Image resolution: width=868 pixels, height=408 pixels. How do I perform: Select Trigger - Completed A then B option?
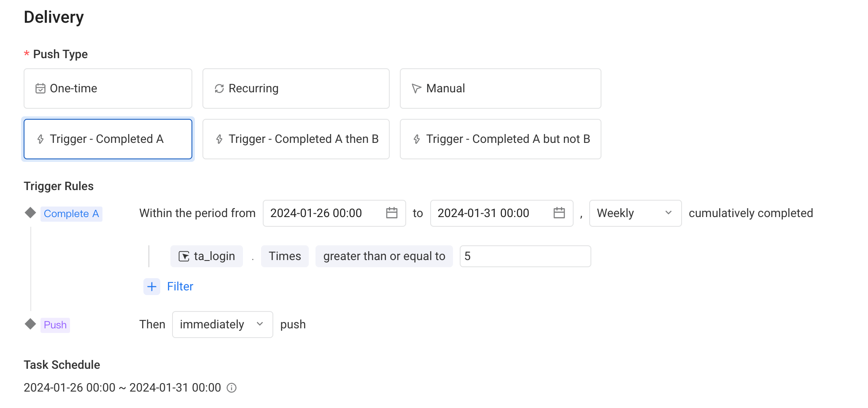[x=296, y=139]
